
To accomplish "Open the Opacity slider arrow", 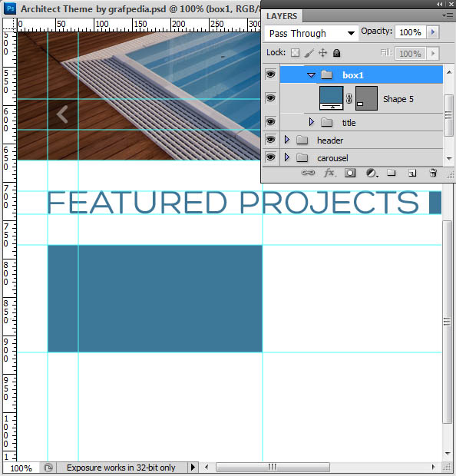I will tap(433, 32).
